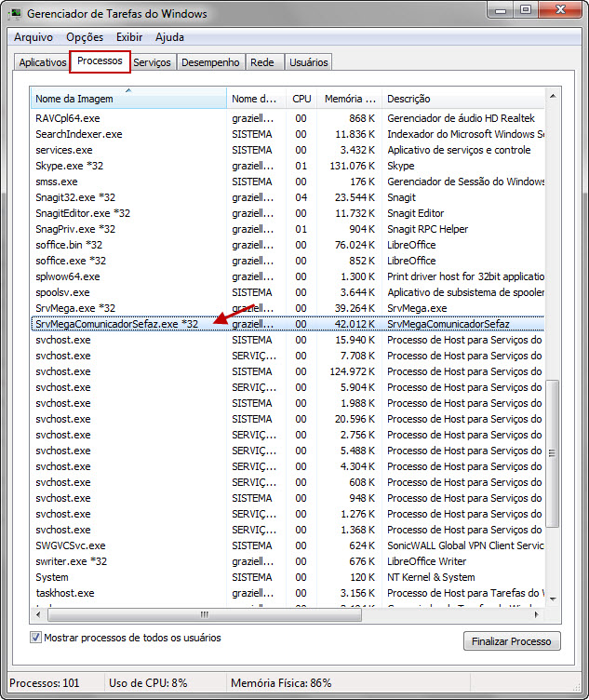The image size is (589, 700).
Task: Open the Ajuda menu
Action: pyautogui.click(x=169, y=37)
